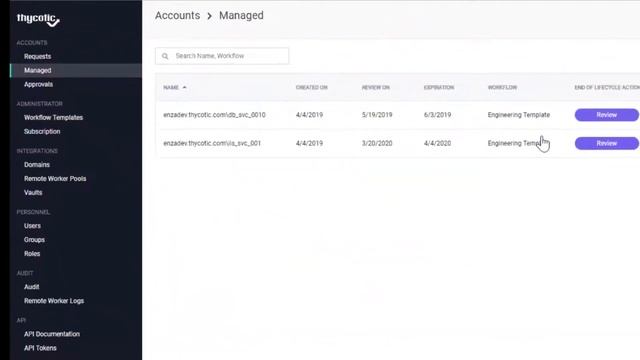Image resolution: width=640 pixels, height=360 pixels.
Task: Open Domains under Integrations
Action: (37, 164)
